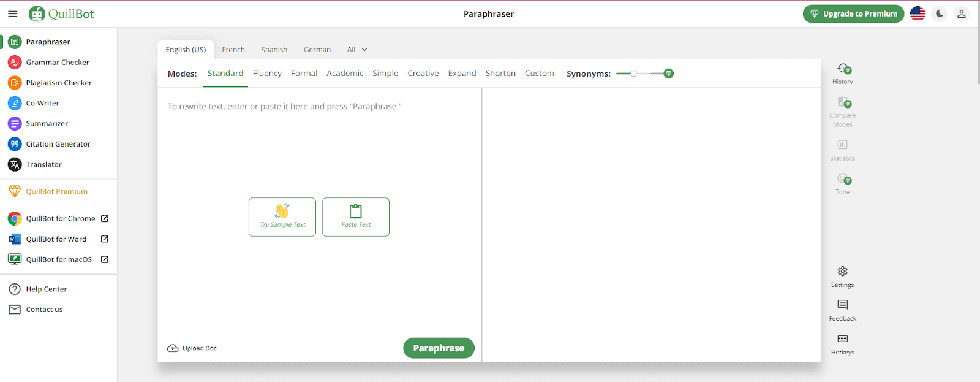Select the Formal mode
Viewport: 980px width, 382px height.
tap(304, 74)
